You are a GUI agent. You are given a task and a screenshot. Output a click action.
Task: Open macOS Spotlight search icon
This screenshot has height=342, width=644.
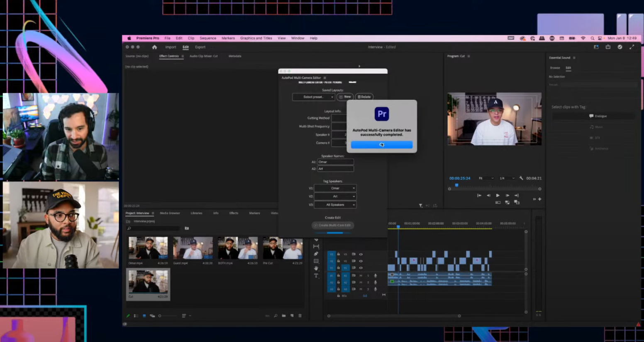(x=592, y=38)
